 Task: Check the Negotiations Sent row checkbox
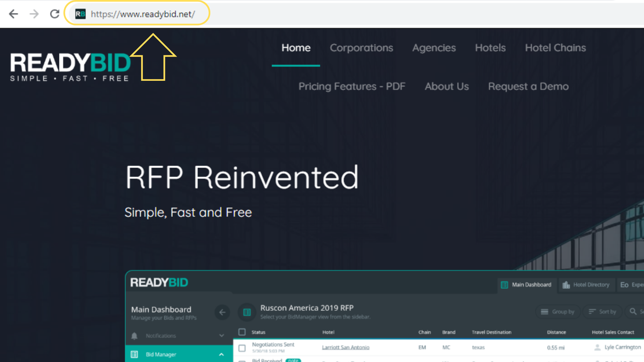pyautogui.click(x=242, y=348)
